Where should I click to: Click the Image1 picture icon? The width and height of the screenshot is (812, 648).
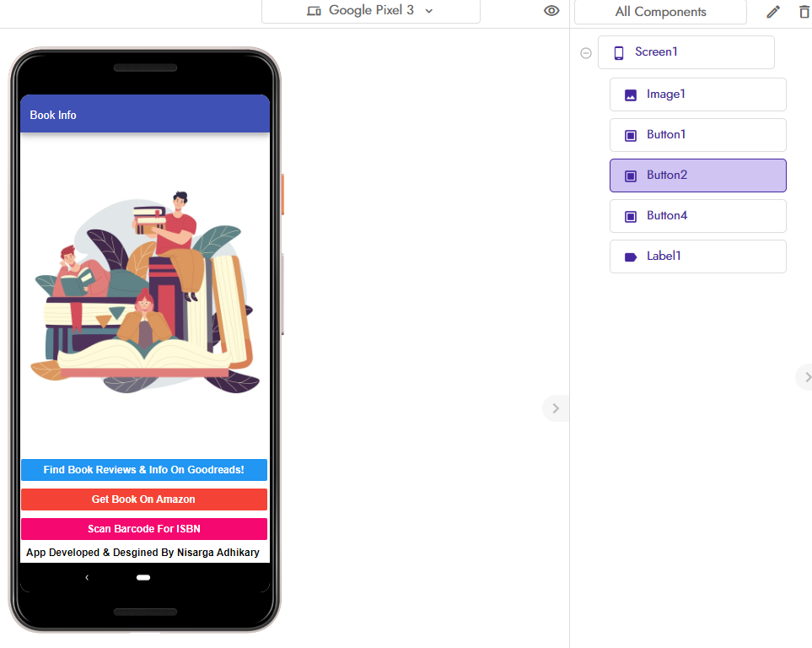tap(630, 94)
